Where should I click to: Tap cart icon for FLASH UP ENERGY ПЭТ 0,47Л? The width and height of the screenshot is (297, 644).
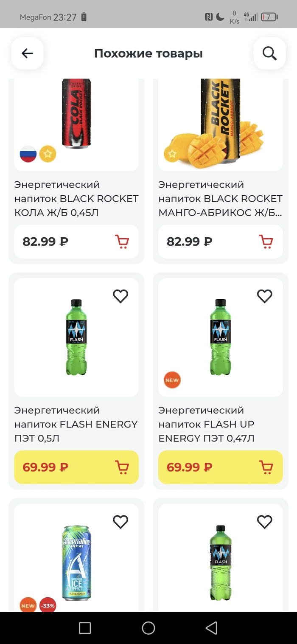click(266, 467)
